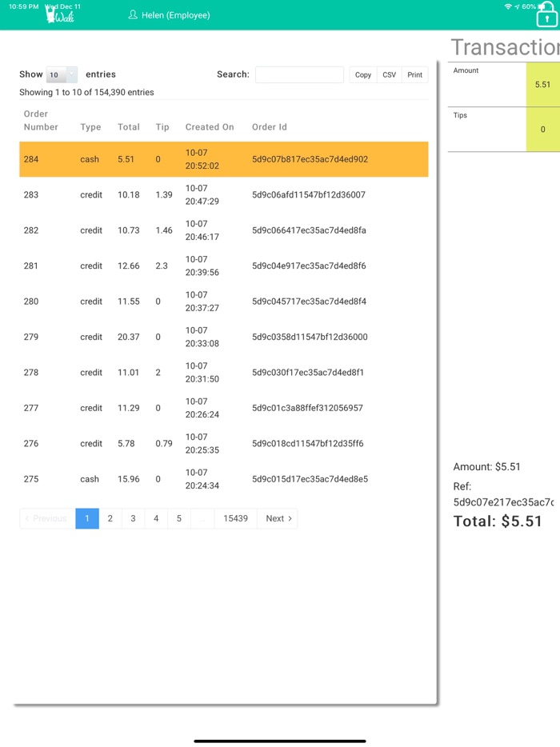The width and height of the screenshot is (560, 747).
Task: Export the table with CSV button
Action: coord(389,75)
